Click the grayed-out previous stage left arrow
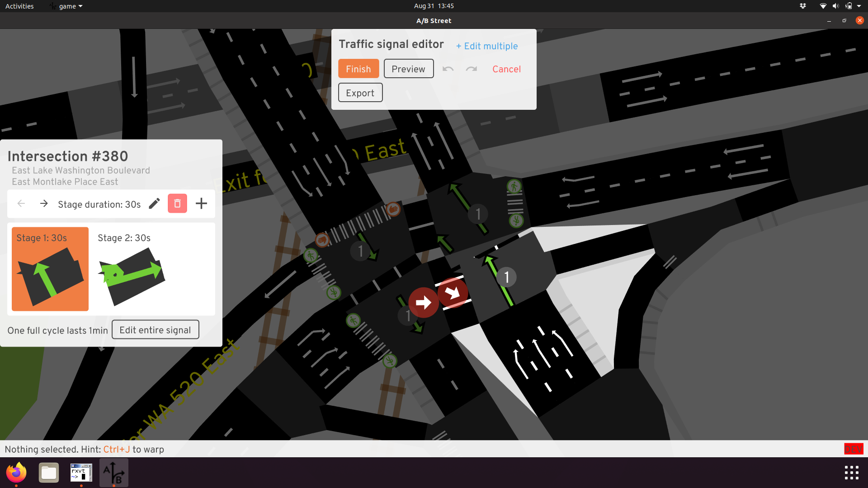868x488 pixels. 21,204
